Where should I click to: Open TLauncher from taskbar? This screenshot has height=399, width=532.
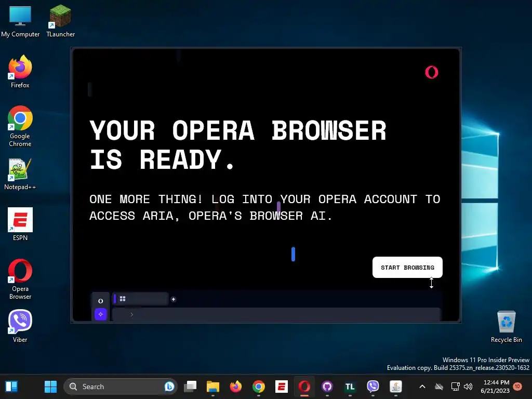point(350,387)
